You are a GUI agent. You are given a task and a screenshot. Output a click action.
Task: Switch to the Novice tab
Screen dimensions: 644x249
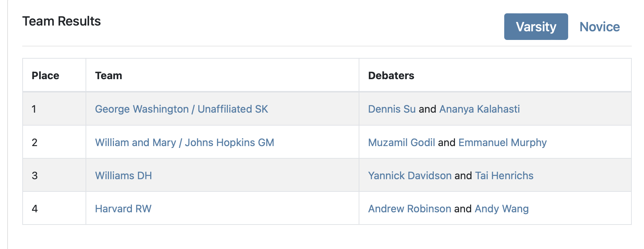click(x=599, y=27)
